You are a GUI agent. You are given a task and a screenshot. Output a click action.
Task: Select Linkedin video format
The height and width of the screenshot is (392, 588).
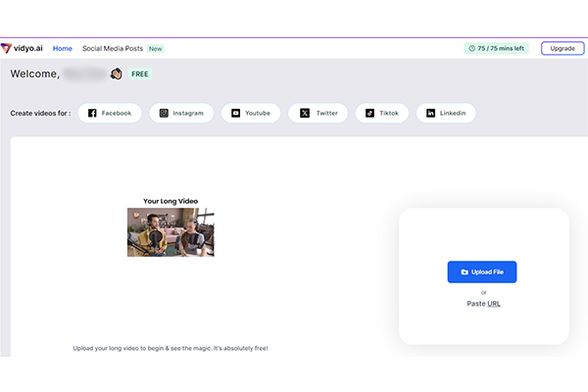446,113
